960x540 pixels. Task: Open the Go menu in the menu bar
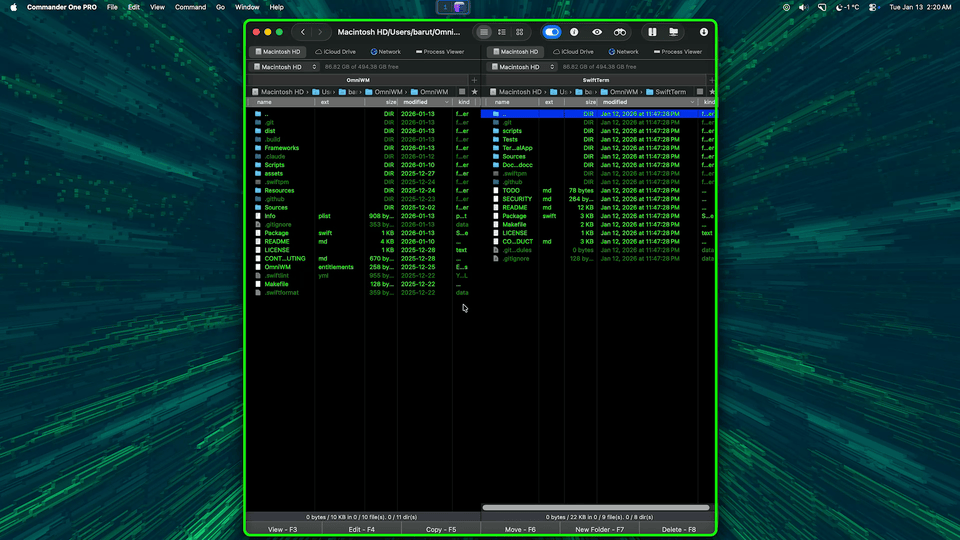220,7
